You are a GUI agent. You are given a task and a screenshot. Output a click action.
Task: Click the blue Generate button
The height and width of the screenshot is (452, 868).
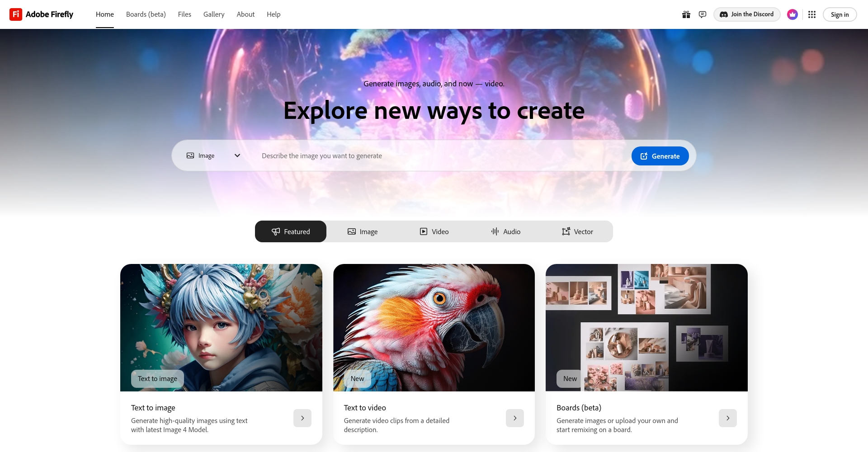660,156
